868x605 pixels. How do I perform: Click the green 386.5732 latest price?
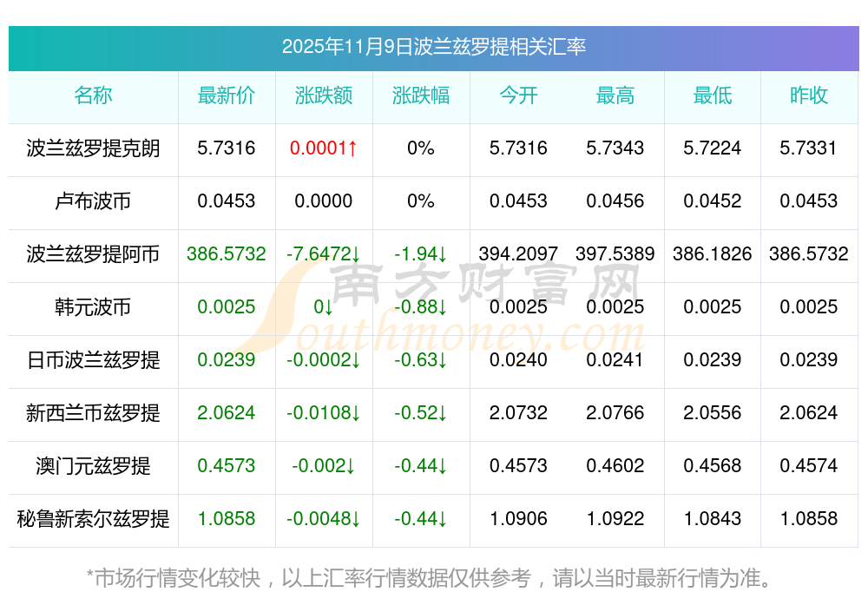tap(227, 254)
